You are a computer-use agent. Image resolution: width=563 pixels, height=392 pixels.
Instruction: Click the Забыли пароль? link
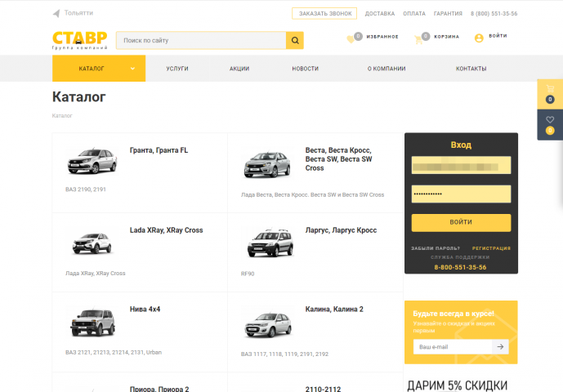click(x=436, y=248)
